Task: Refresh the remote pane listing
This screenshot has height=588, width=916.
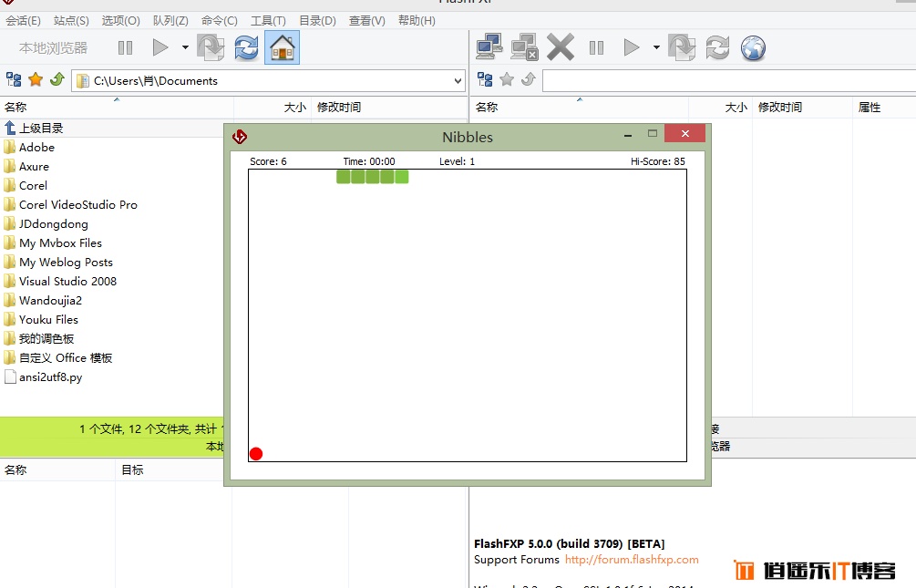Action: coord(718,47)
